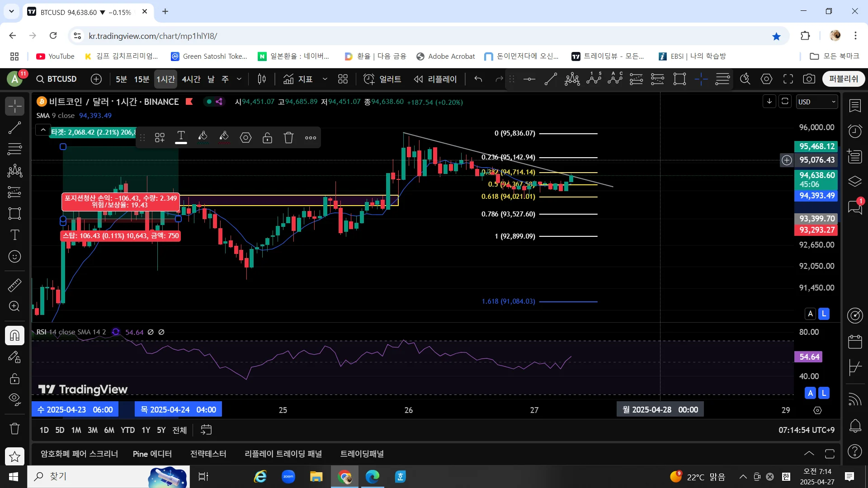The height and width of the screenshot is (488, 868).
Task: Expand the time interval chevron dropdown
Action: click(x=239, y=79)
